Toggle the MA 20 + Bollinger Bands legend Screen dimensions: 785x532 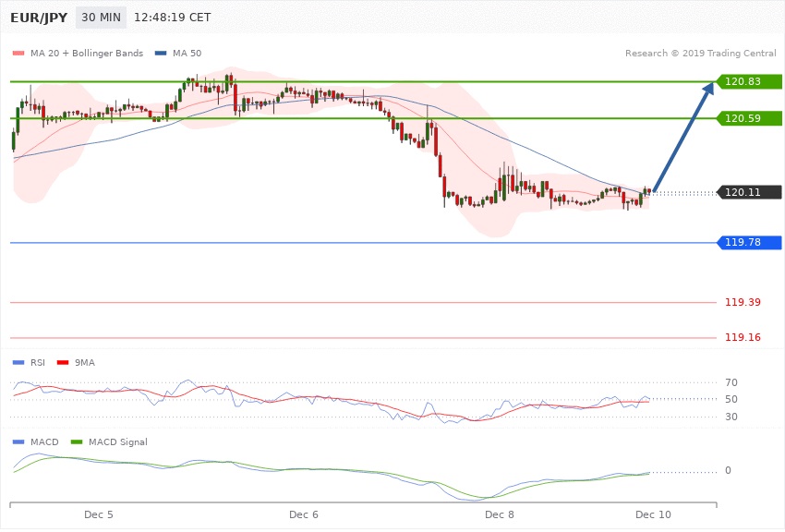point(80,52)
